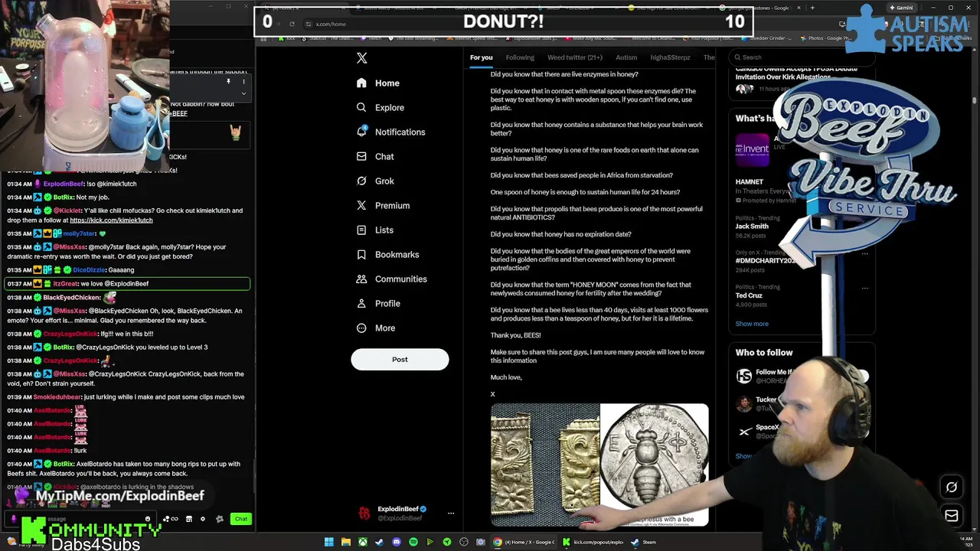Click the X logo in sidebar
This screenshot has height=551, width=980.
click(x=362, y=58)
